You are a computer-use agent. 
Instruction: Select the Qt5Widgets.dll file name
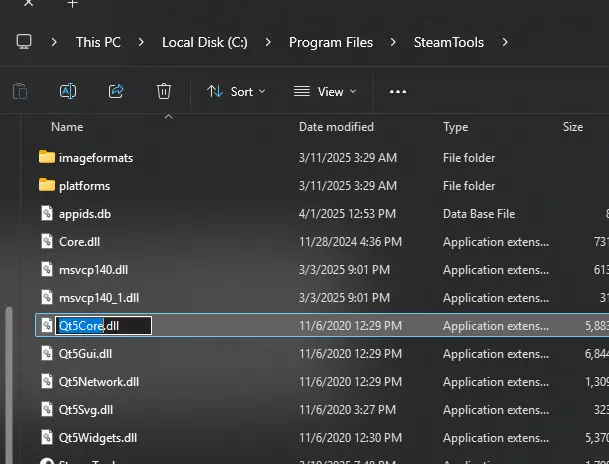point(98,438)
